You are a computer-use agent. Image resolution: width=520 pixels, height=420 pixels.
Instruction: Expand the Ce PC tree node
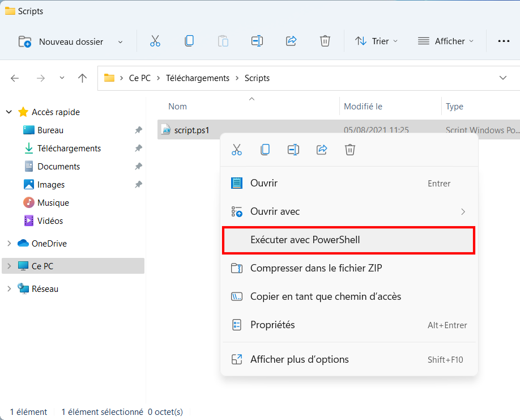9,266
